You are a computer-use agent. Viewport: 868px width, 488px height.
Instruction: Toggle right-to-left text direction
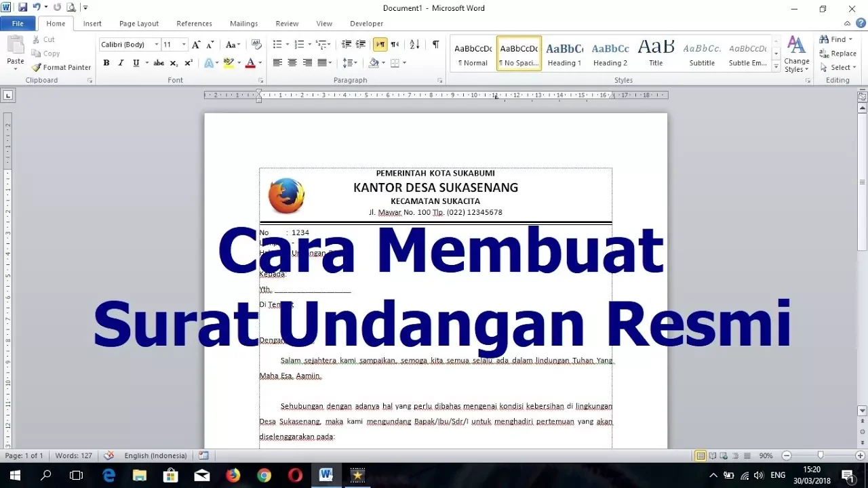tap(395, 45)
